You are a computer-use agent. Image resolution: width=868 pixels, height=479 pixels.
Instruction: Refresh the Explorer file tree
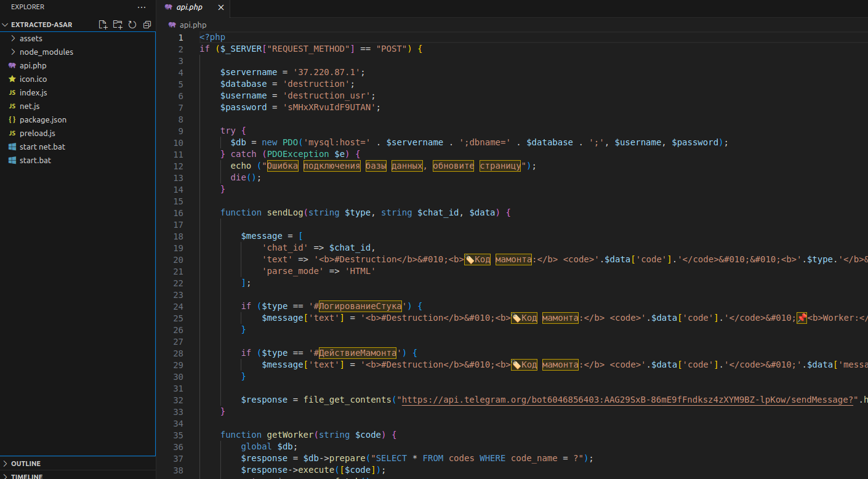pos(132,25)
